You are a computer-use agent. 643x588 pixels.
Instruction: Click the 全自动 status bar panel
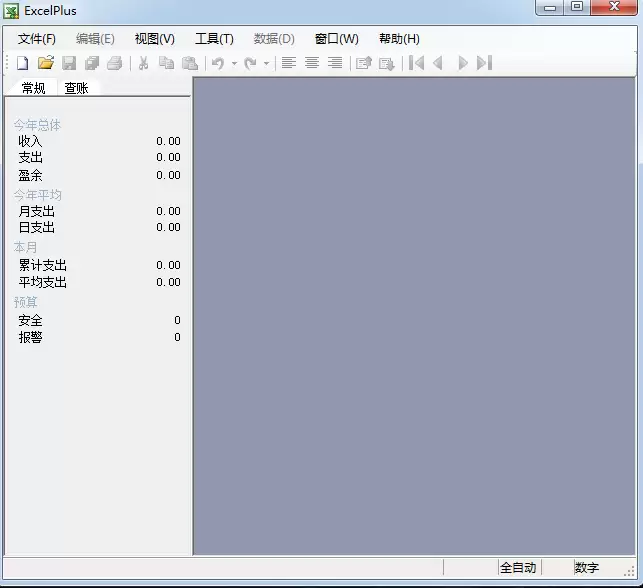click(518, 568)
